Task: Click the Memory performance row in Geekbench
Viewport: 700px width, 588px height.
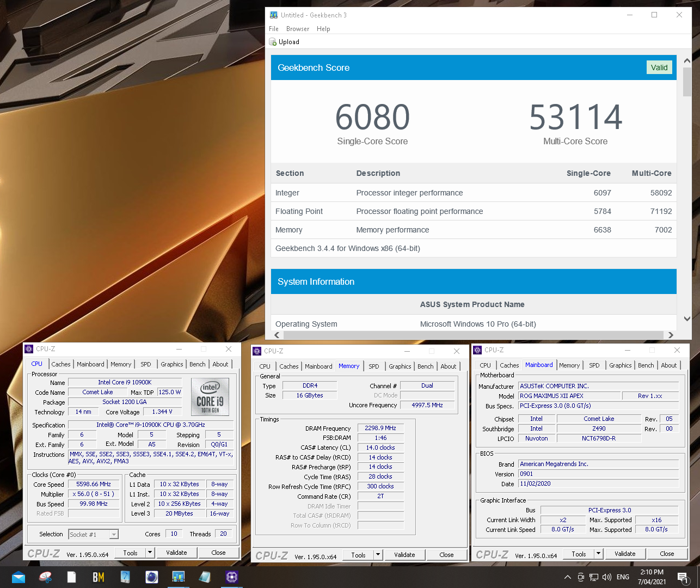Action: (474, 230)
